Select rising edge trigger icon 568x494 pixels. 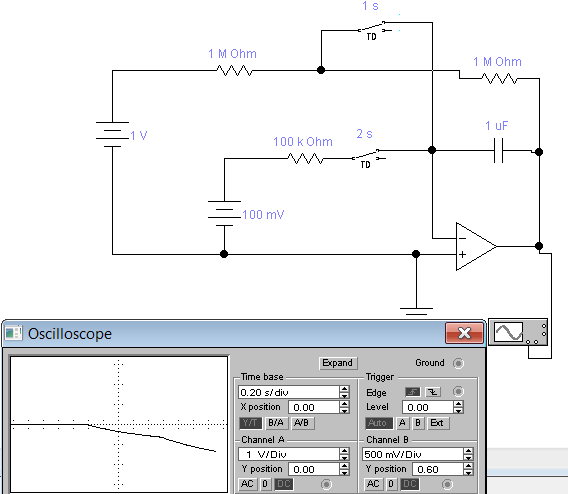(x=413, y=392)
